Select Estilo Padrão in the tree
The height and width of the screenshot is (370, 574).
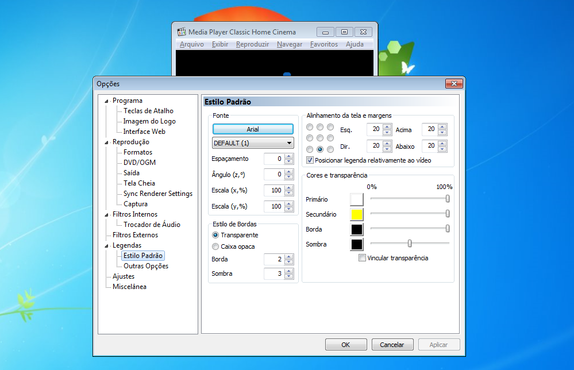(x=143, y=255)
